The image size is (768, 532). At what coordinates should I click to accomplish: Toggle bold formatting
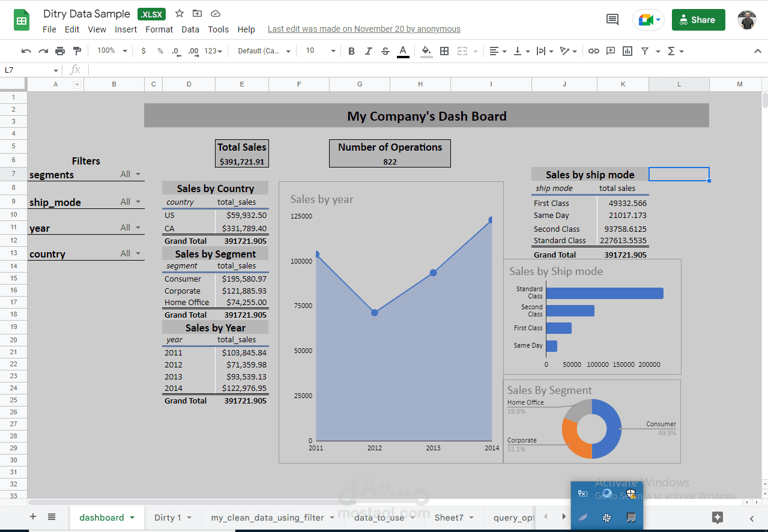pos(351,51)
